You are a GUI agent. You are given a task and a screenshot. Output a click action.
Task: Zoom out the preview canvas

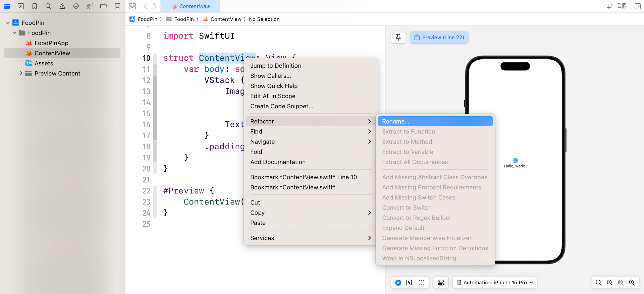pyautogui.click(x=599, y=283)
